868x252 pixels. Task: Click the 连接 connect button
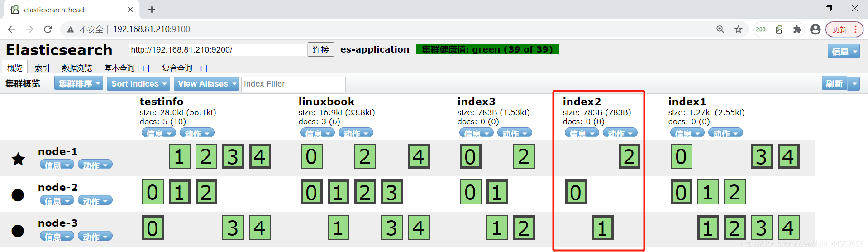pos(321,49)
